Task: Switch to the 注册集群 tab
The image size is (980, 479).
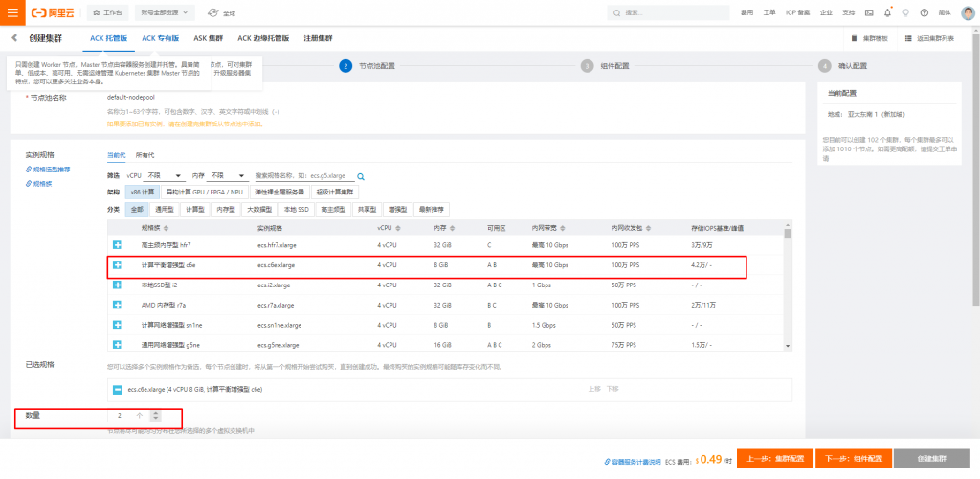Action: [x=318, y=38]
